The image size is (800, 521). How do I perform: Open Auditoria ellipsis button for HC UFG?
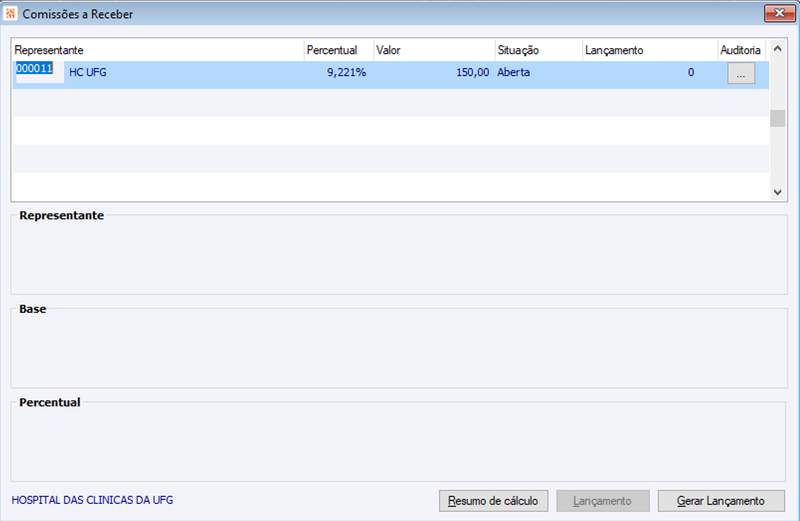tap(741, 73)
